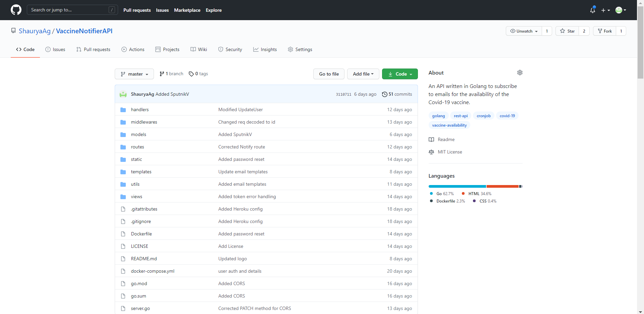This screenshot has height=314, width=644.
Task: Fork the repository
Action: click(x=605, y=31)
